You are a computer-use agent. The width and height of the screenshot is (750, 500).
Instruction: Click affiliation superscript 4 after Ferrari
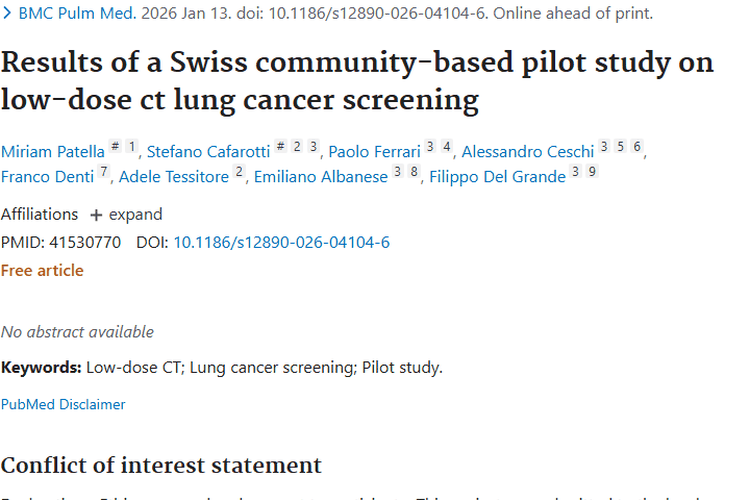click(447, 148)
